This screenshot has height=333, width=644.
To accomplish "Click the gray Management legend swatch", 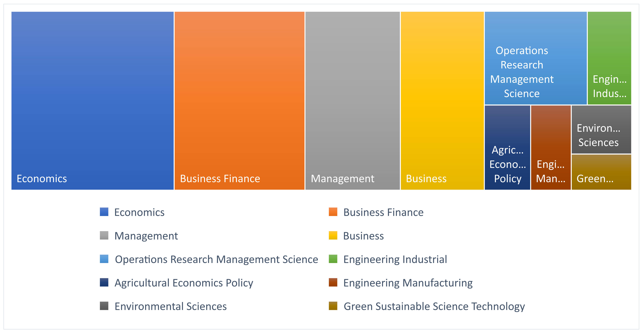I will point(104,235).
